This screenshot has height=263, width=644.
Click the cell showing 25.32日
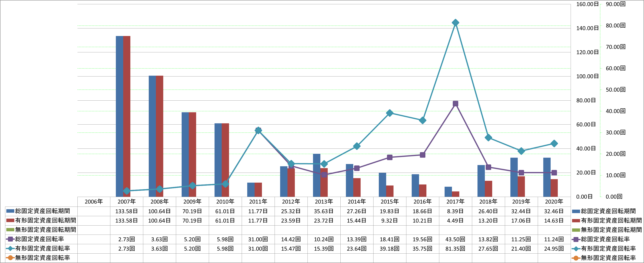tap(291, 211)
